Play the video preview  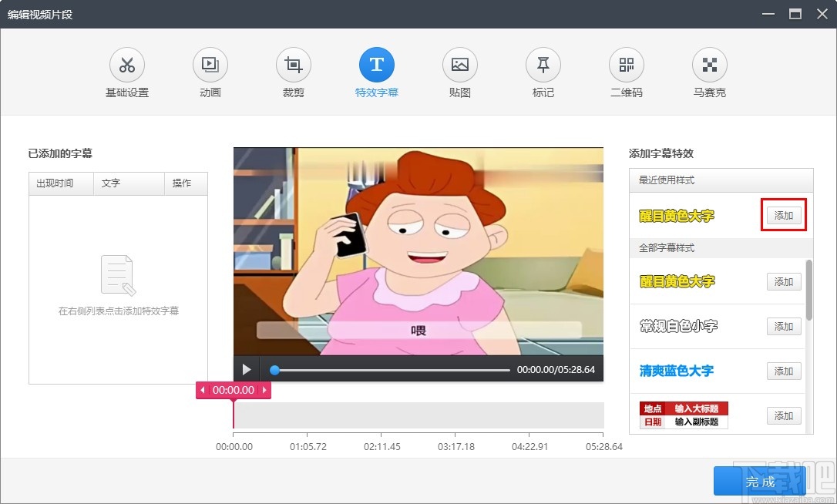coord(247,369)
